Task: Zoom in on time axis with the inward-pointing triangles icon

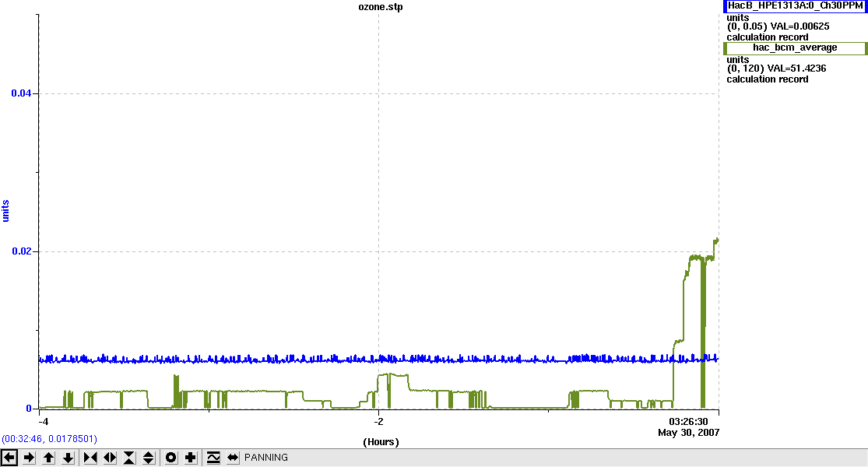Action: point(90,458)
